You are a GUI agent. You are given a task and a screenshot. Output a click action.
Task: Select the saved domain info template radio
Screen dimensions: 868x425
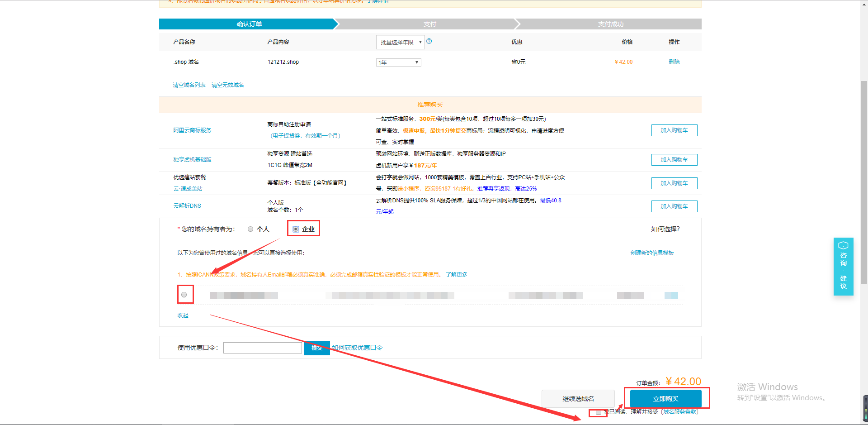point(184,295)
